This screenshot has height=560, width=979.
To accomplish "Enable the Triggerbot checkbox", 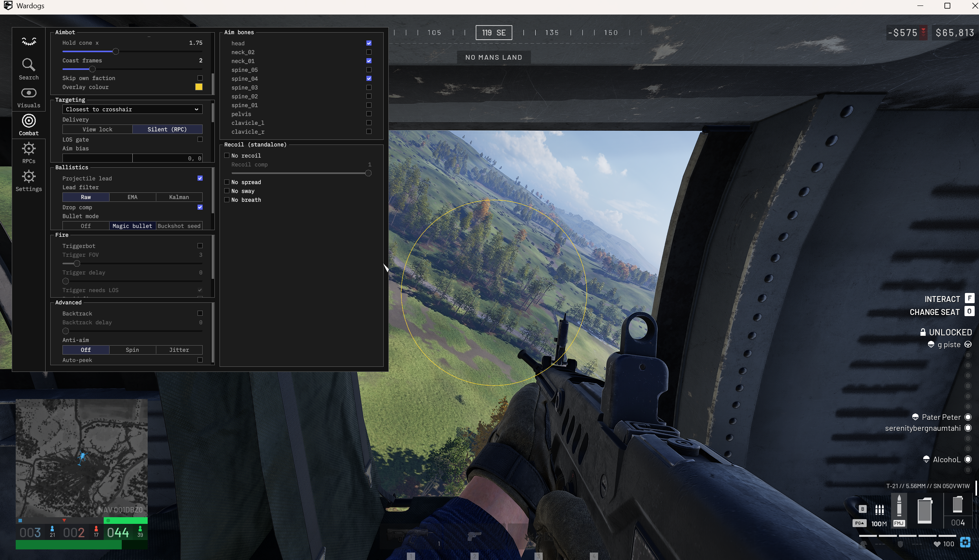I will [x=200, y=246].
